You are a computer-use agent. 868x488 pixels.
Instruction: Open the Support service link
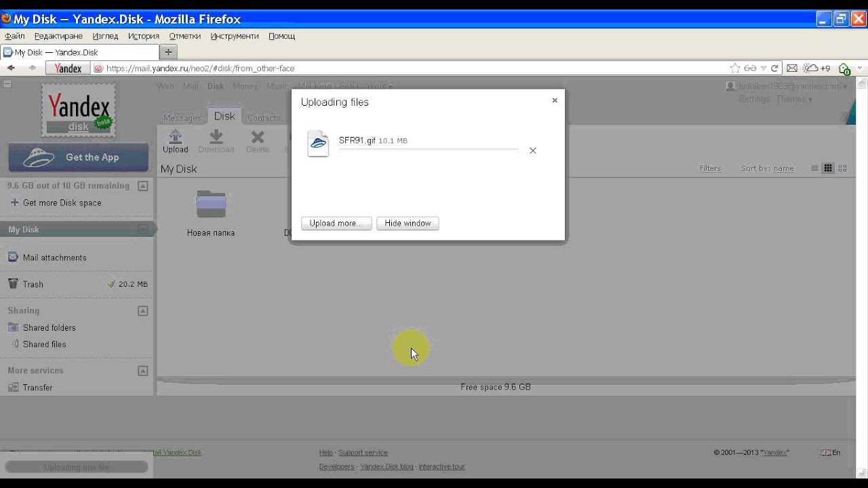coord(363,453)
